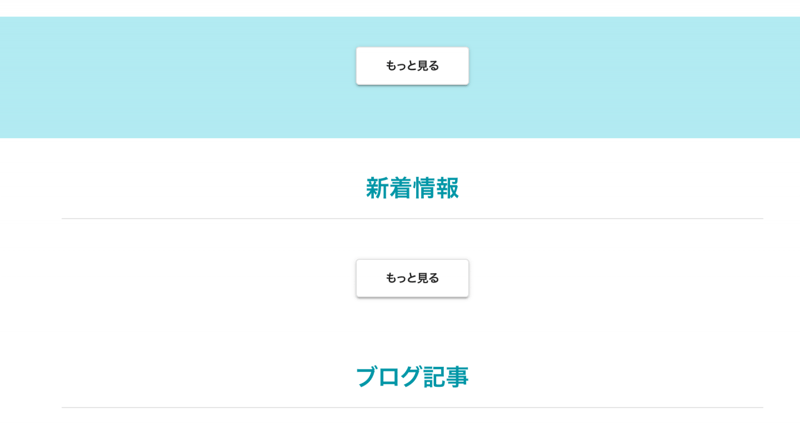Click the word ブログ in the teal heading
The image size is (800, 433).
click(389, 377)
